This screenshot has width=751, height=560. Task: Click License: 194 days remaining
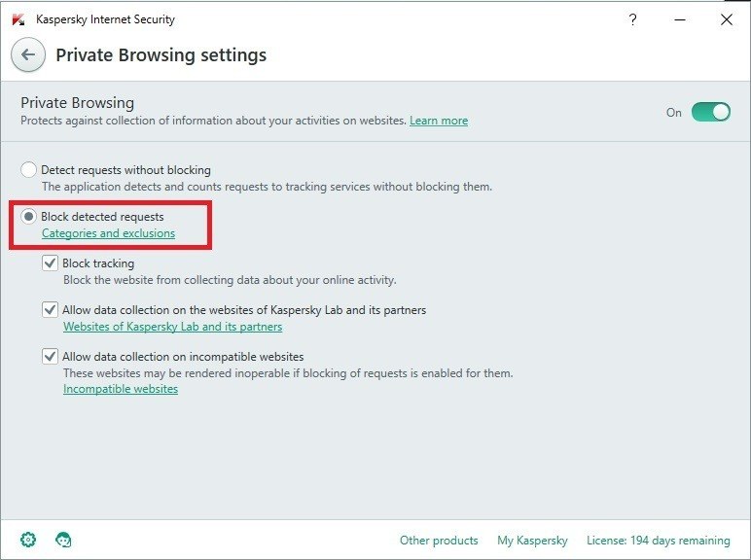tap(658, 540)
